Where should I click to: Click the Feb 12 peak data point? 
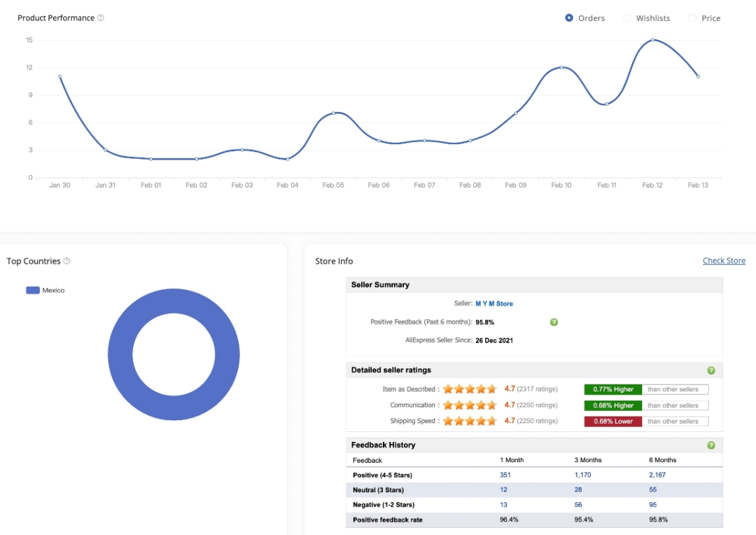coord(652,40)
